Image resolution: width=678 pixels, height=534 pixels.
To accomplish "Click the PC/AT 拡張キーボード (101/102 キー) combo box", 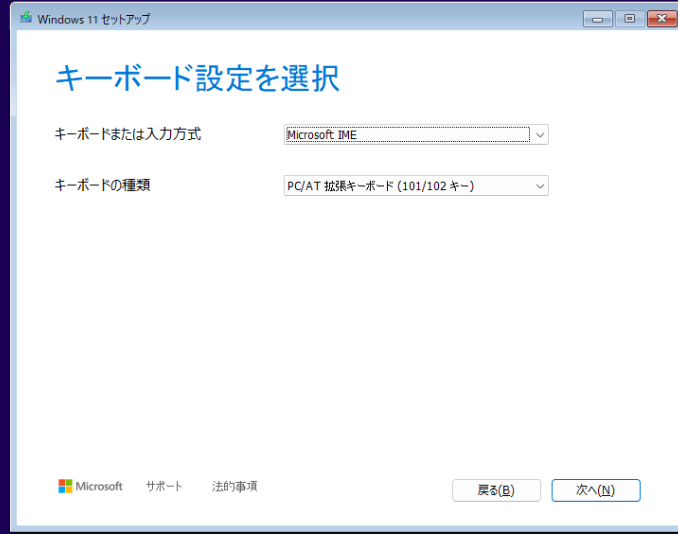I will (407, 186).
